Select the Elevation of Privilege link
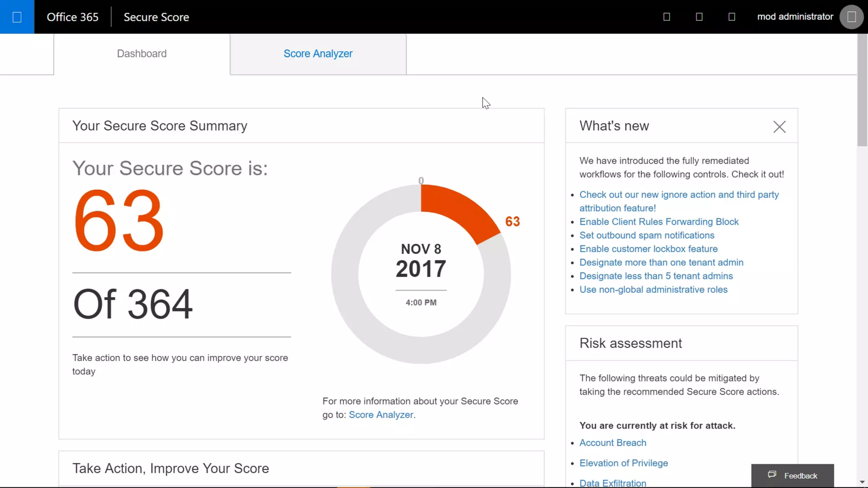868x488 pixels. tap(623, 463)
